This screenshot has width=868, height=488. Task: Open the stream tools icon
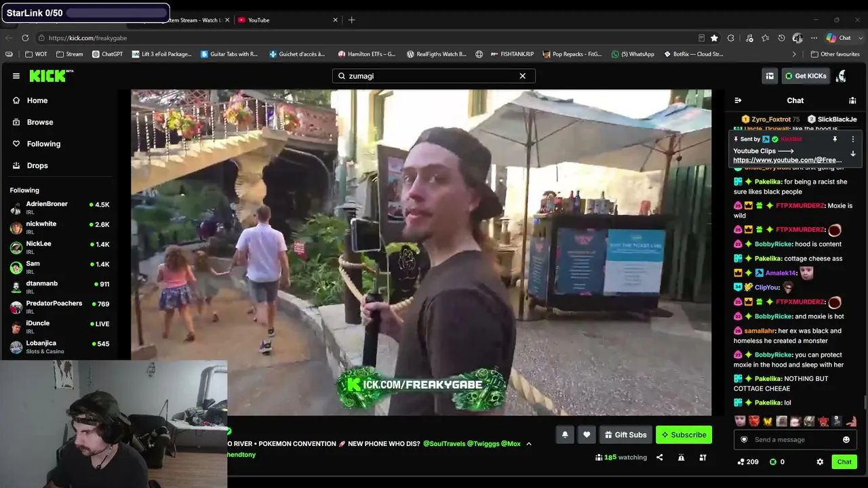pyautogui.click(x=703, y=457)
